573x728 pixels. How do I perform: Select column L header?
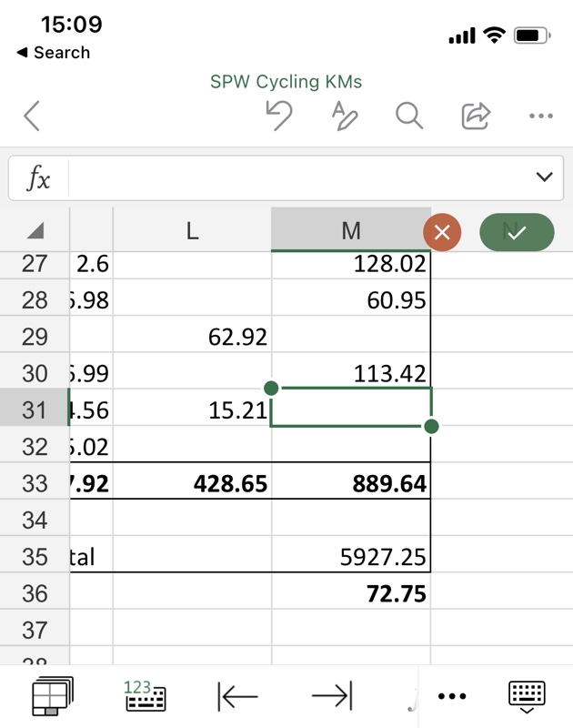click(x=192, y=231)
